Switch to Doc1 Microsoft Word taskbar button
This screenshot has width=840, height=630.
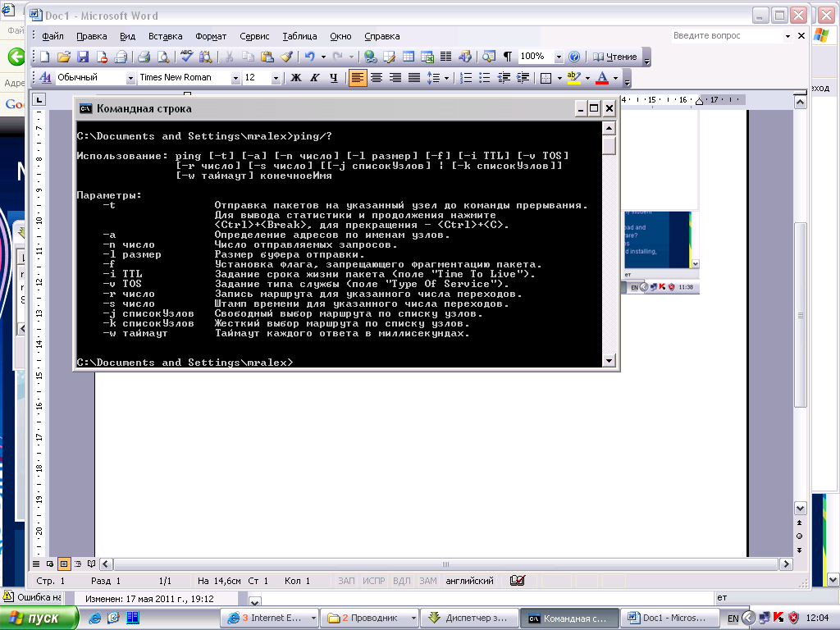(668, 618)
